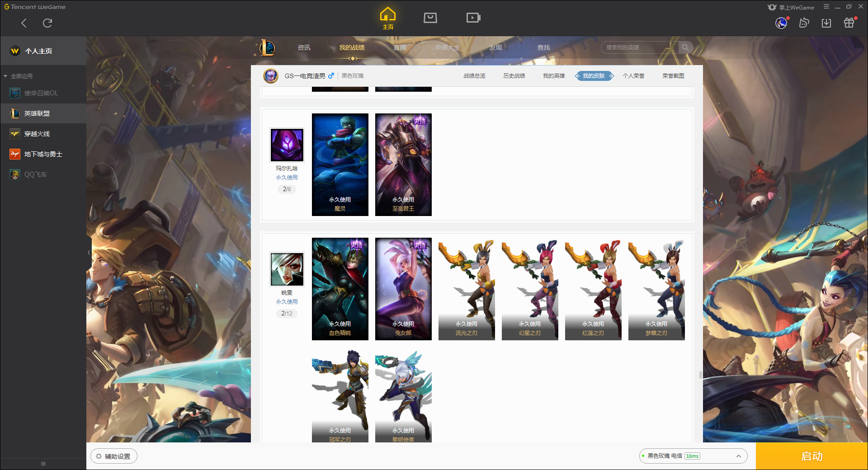868x470 pixels.
Task: Open the hamburger menu at top right
Action: [x=826, y=6]
